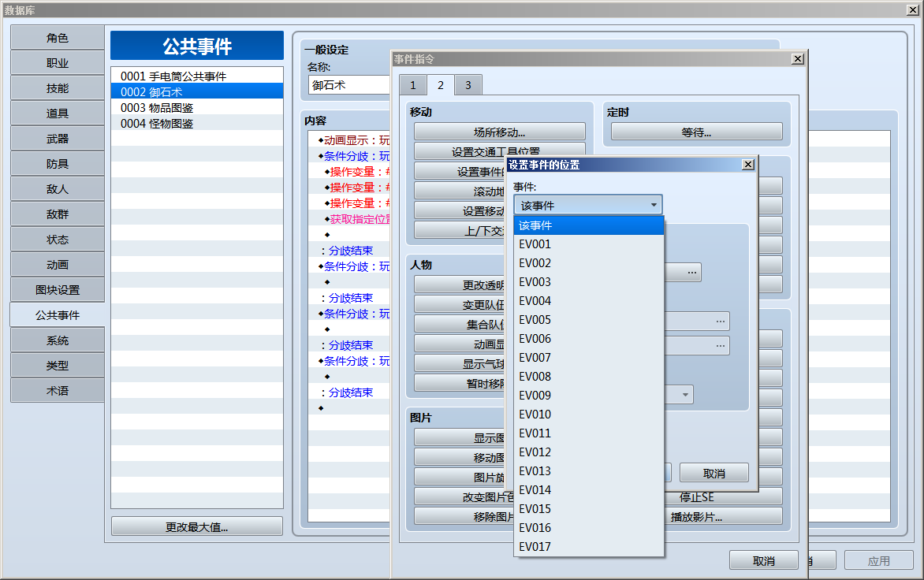Open the 术语 tab

(x=58, y=391)
